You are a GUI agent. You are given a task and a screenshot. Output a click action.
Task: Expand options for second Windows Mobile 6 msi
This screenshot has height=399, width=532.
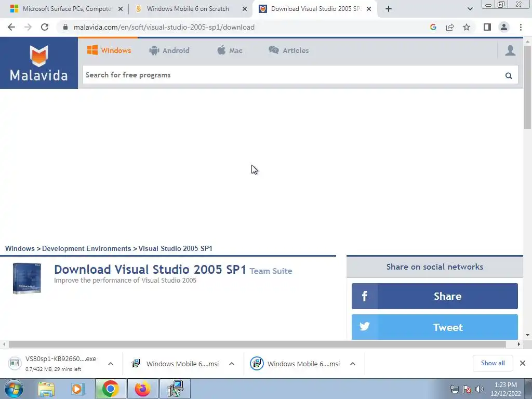pyautogui.click(x=353, y=364)
